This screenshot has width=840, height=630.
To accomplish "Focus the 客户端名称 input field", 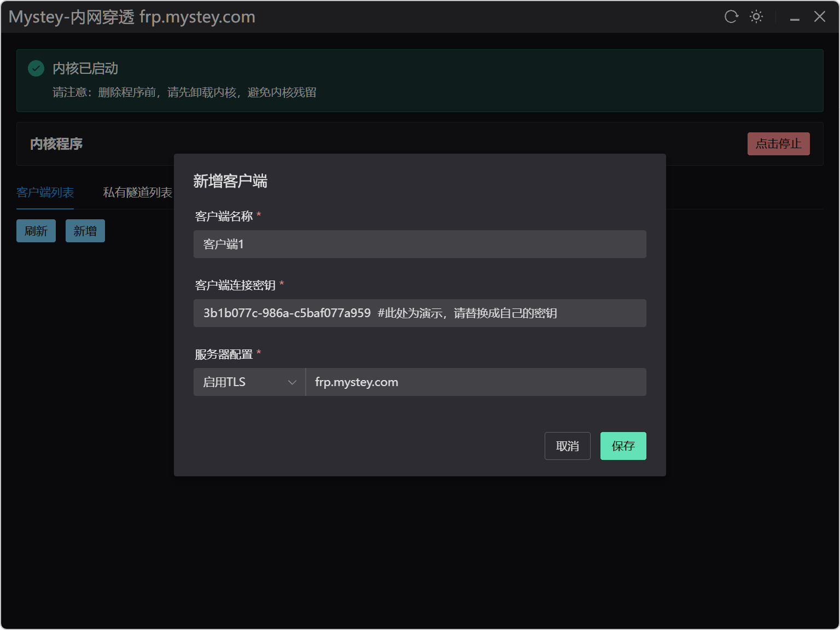I will coord(419,244).
